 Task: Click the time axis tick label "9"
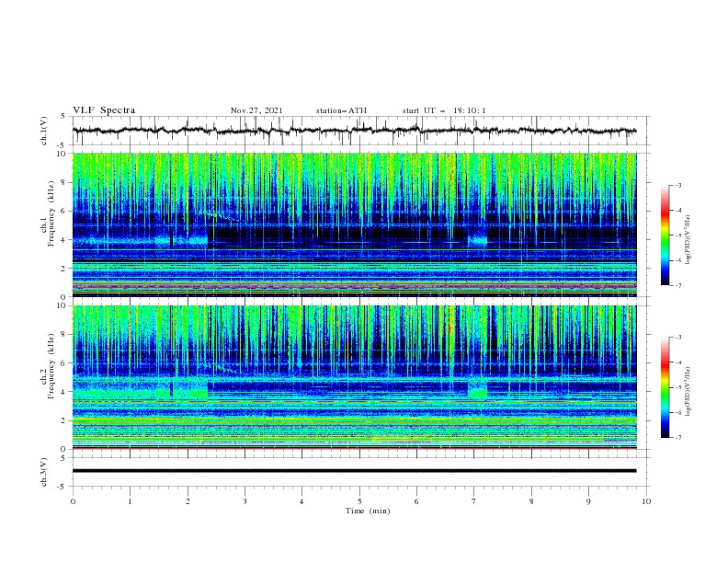pyautogui.click(x=588, y=501)
